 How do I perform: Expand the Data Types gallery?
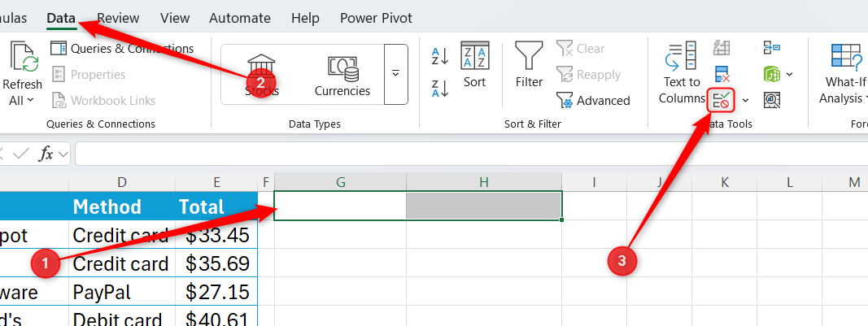pyautogui.click(x=395, y=75)
